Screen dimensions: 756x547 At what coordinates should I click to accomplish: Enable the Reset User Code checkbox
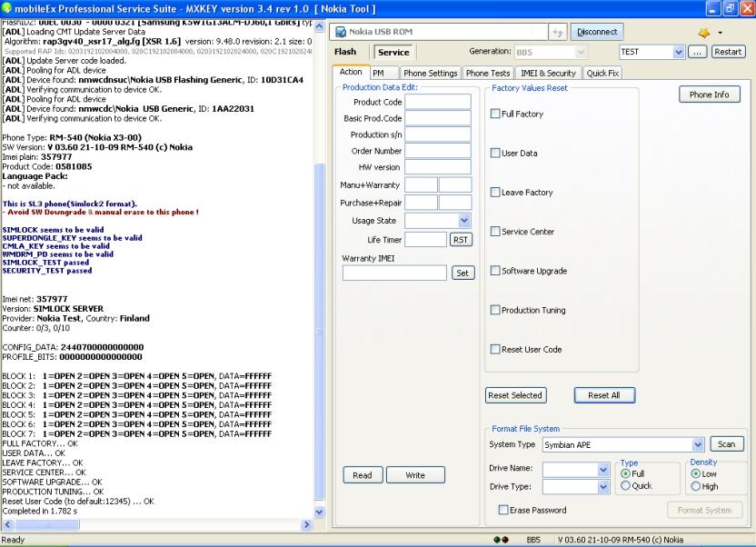click(x=494, y=349)
